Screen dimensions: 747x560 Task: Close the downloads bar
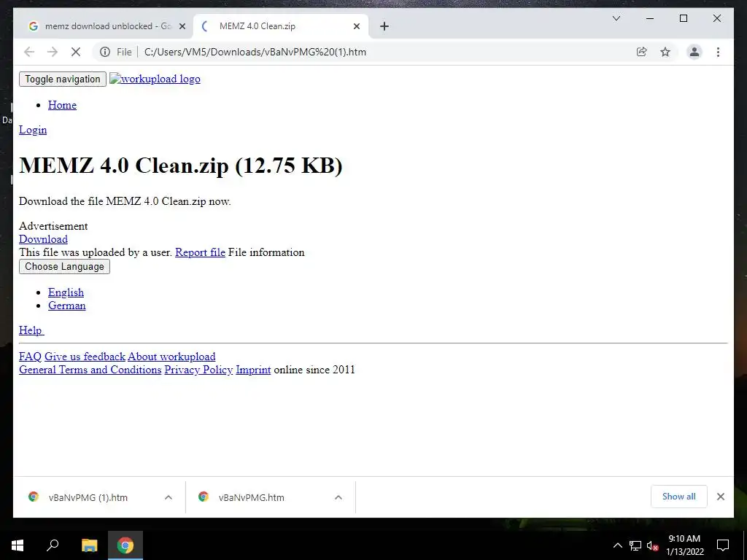click(x=721, y=497)
